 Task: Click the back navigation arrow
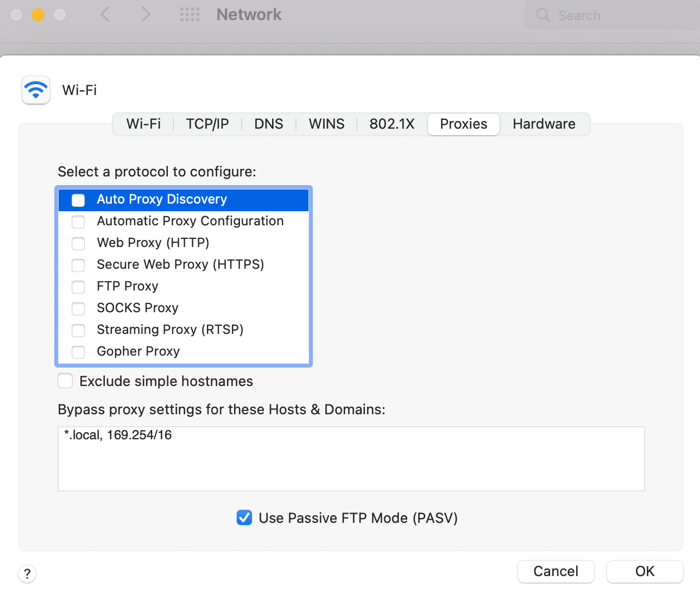click(105, 15)
